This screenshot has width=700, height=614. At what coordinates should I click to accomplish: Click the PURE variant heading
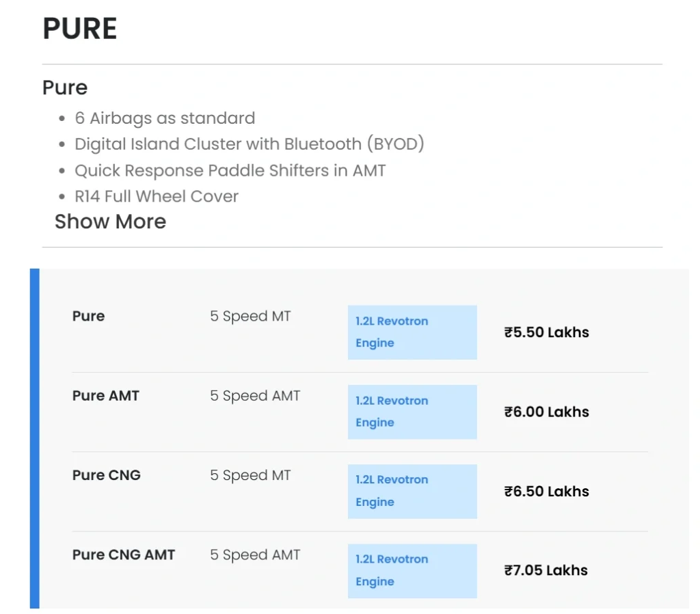click(x=80, y=29)
